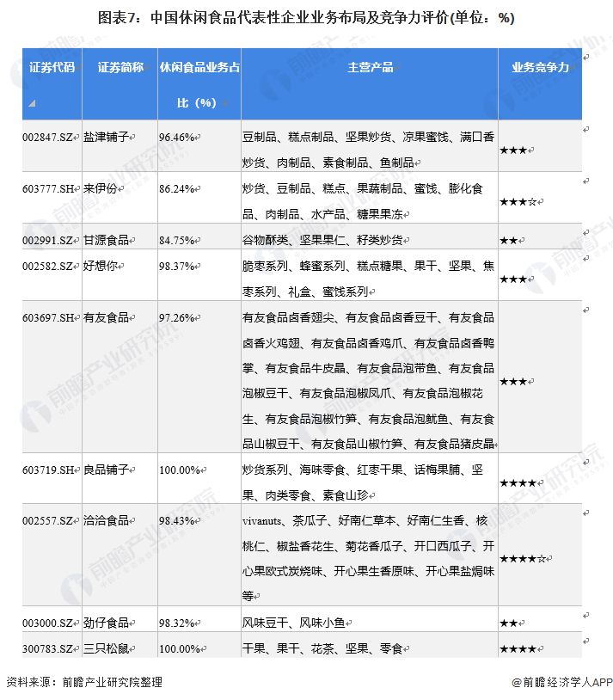
Task: Click the four-star rating for 三只松鼠
Action: pos(518,649)
